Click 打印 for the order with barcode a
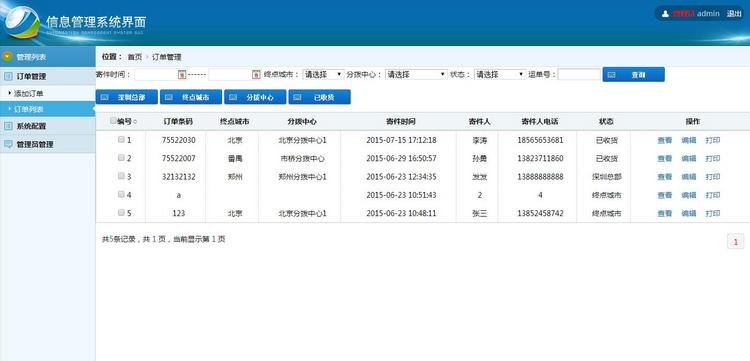750x361 pixels. pyautogui.click(x=713, y=195)
